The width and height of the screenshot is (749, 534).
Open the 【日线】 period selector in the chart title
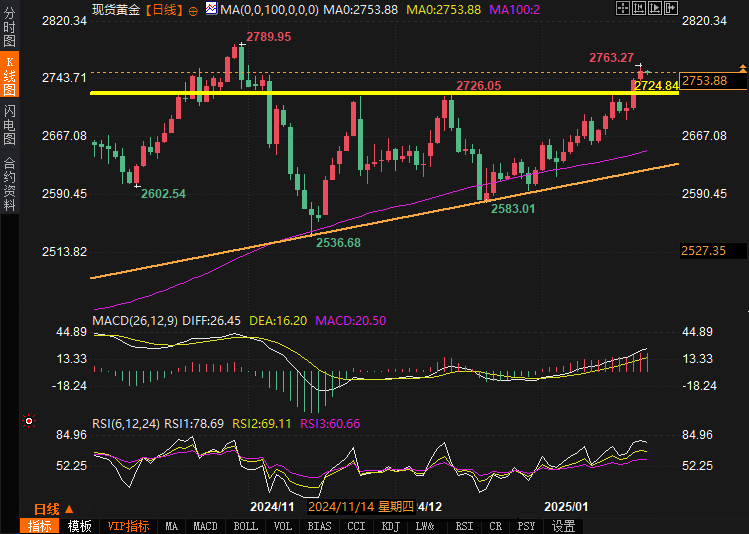[x=163, y=9]
